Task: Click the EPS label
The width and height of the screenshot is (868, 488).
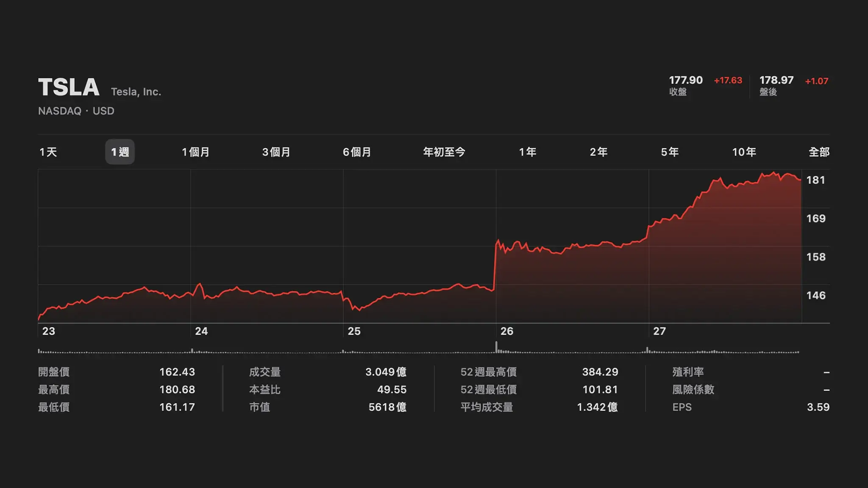Action: pos(682,407)
